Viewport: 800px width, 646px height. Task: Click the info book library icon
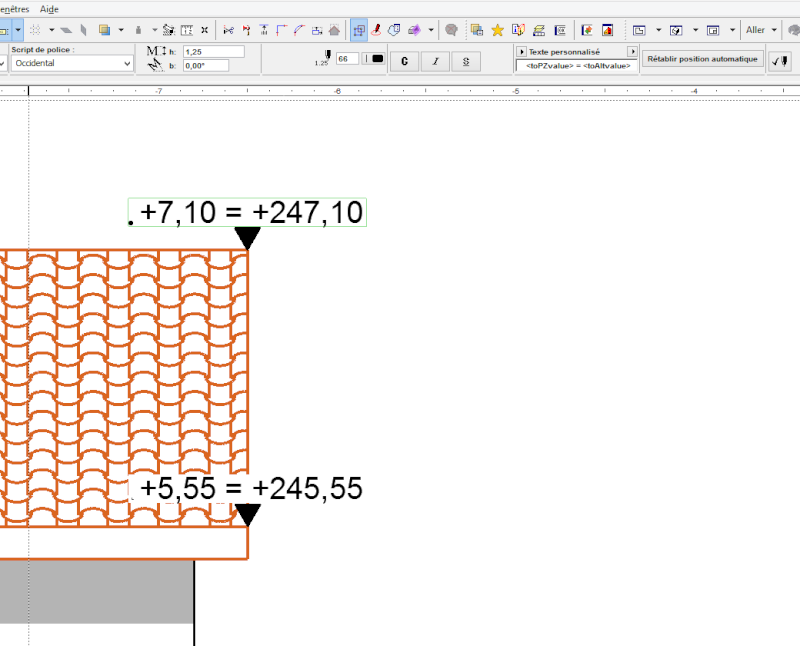click(518, 30)
